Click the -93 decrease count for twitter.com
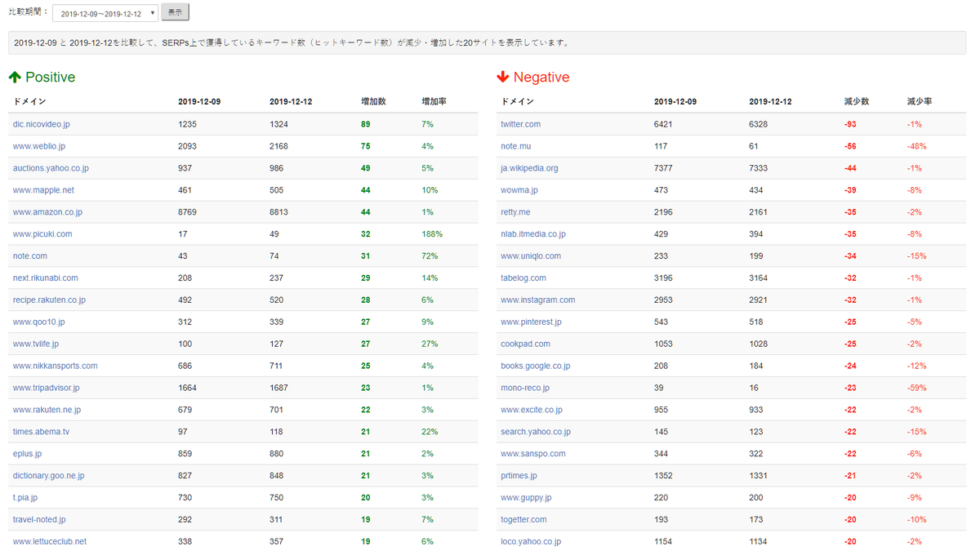 pos(850,124)
